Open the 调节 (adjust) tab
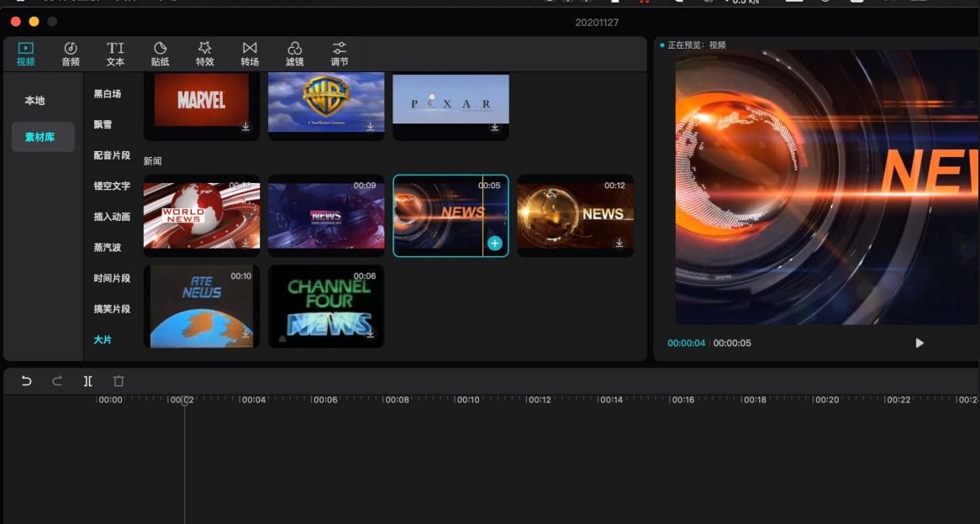This screenshot has width=980, height=524. coord(340,54)
